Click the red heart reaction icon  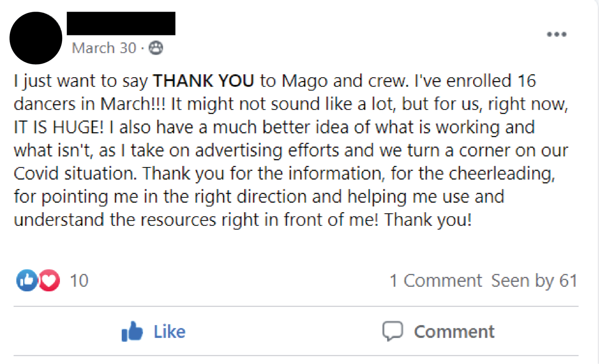point(49,280)
